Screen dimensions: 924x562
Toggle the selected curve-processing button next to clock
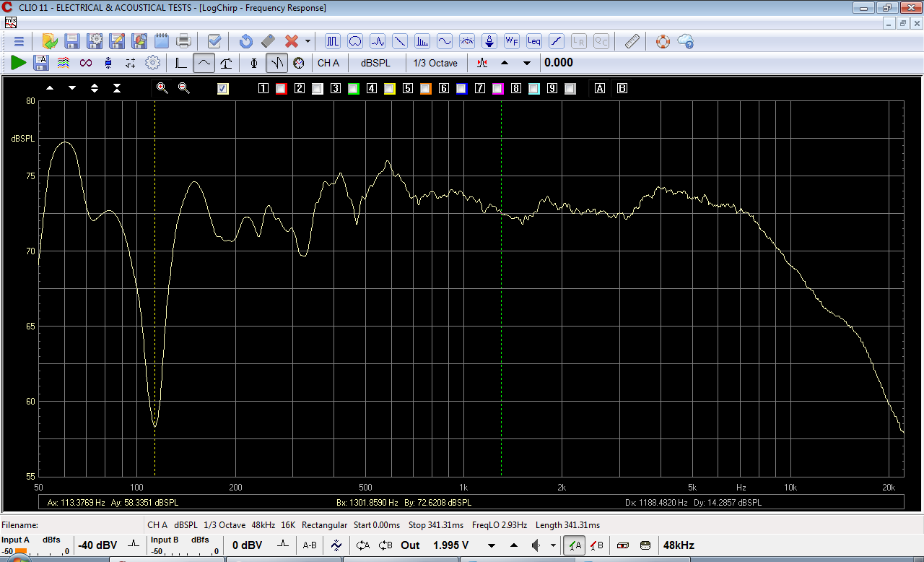[x=277, y=63]
